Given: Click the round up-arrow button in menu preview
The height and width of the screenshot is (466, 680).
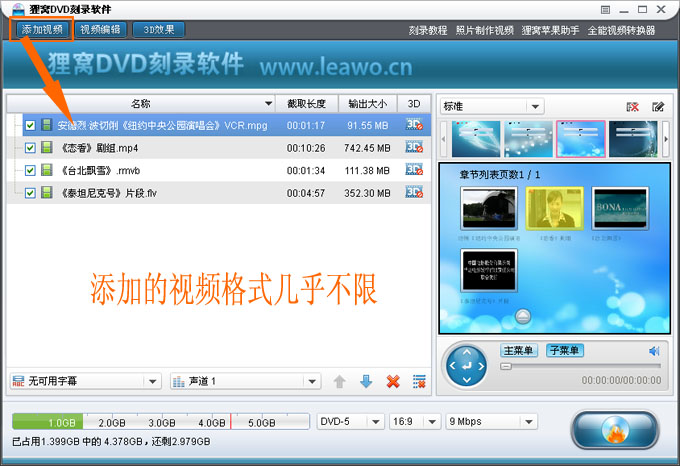Looking at the screenshot, I should (x=523, y=316).
